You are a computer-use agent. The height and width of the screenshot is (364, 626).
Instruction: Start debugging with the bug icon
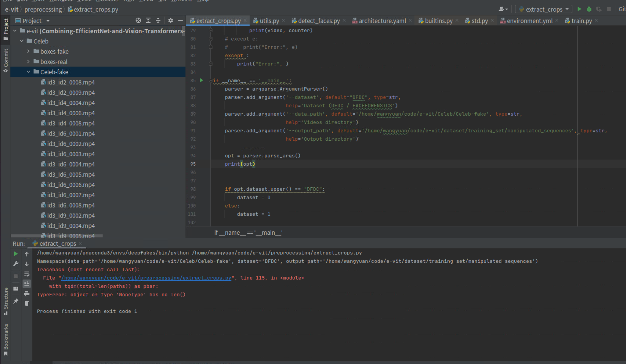[589, 9]
